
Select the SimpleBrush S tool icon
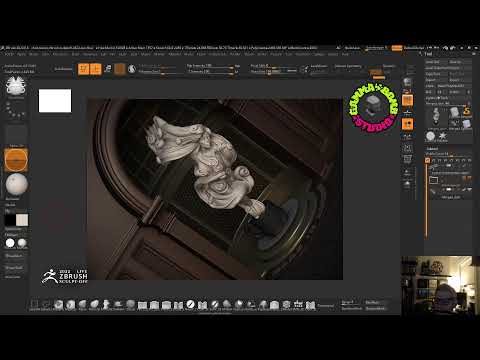click(467, 112)
